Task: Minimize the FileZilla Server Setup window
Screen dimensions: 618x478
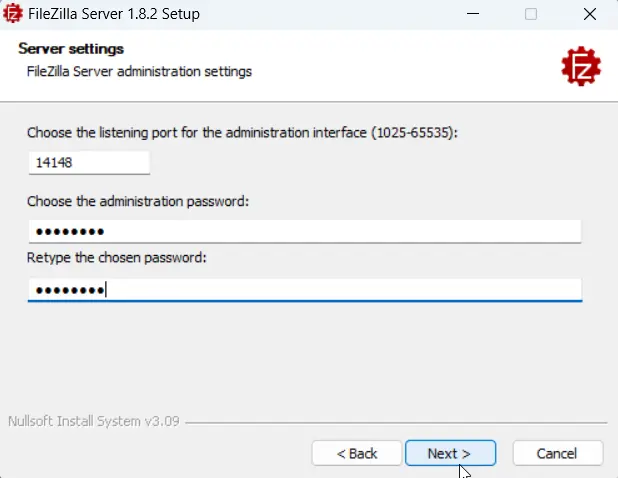Action: pos(473,14)
